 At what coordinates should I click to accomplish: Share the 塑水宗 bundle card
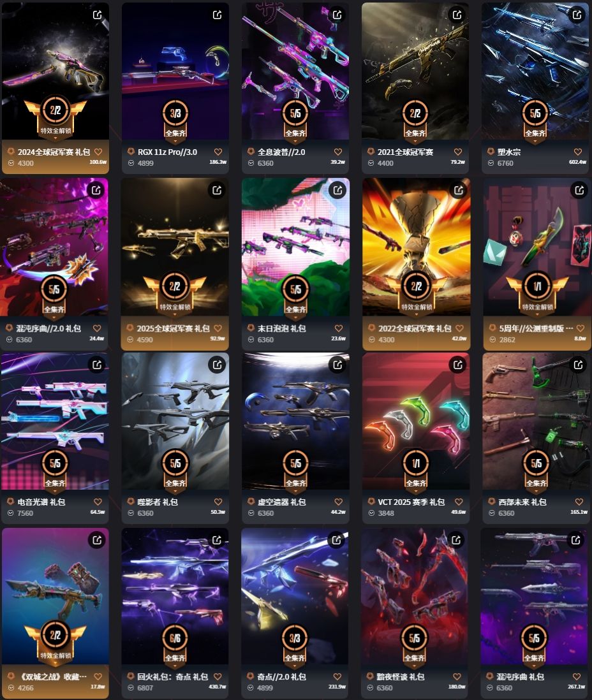pyautogui.click(x=577, y=15)
